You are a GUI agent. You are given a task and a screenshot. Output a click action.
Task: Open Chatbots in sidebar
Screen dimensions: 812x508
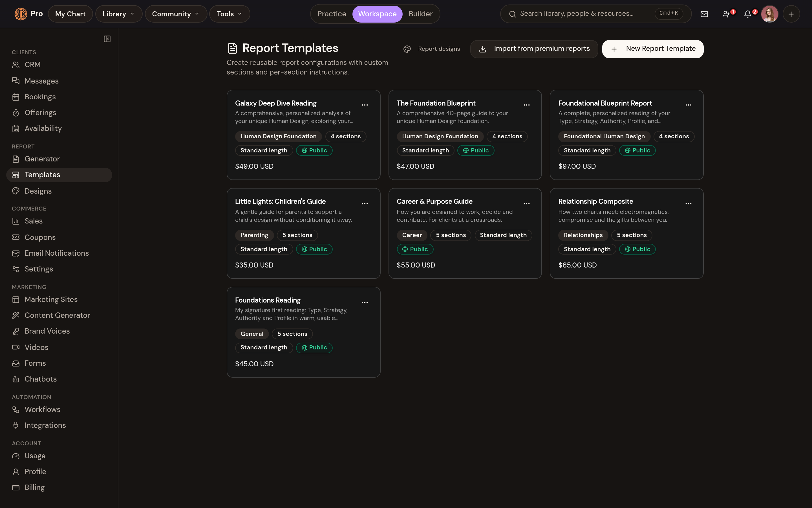[59, 379]
